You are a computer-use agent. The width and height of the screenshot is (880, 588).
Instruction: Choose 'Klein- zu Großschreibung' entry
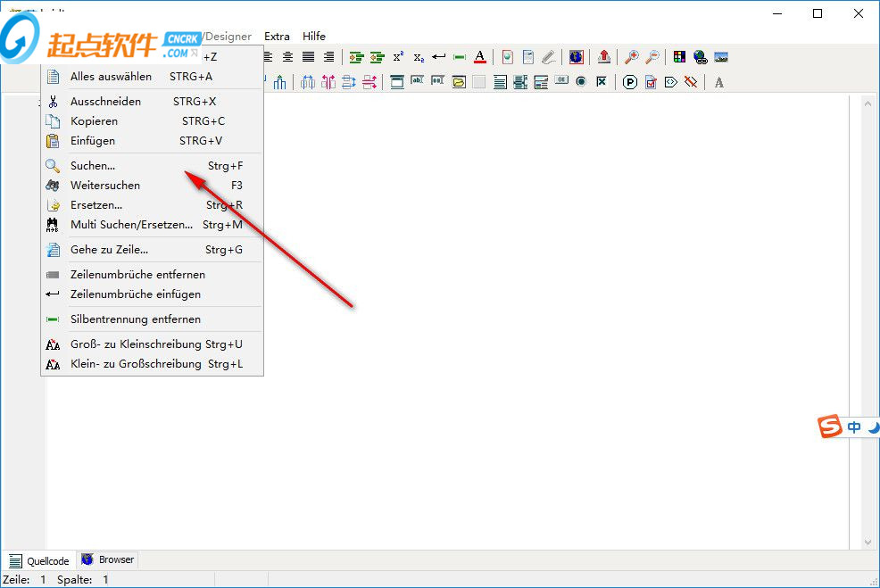click(152, 363)
